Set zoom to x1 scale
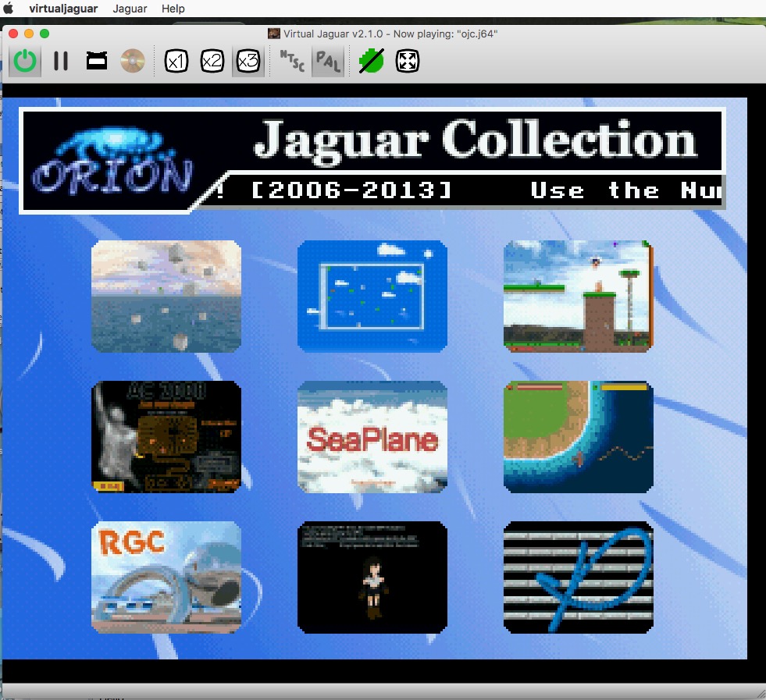 click(177, 61)
